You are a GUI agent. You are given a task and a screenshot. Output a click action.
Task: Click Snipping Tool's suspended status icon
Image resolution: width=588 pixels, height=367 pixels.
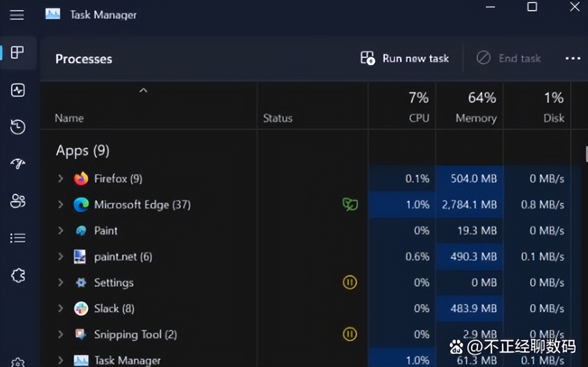(349, 334)
